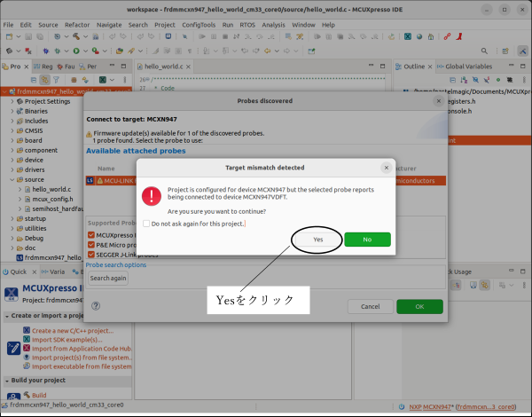The height and width of the screenshot is (417, 532).
Task: Collapse the source folder in project tree
Action: pos(12,179)
